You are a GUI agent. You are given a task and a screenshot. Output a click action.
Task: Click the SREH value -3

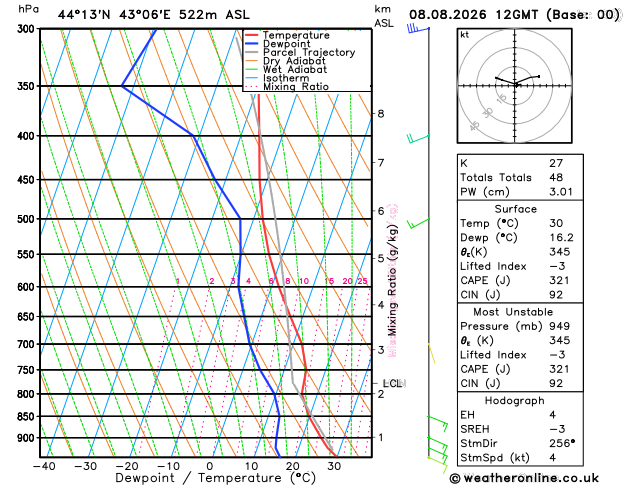pyautogui.click(x=557, y=429)
